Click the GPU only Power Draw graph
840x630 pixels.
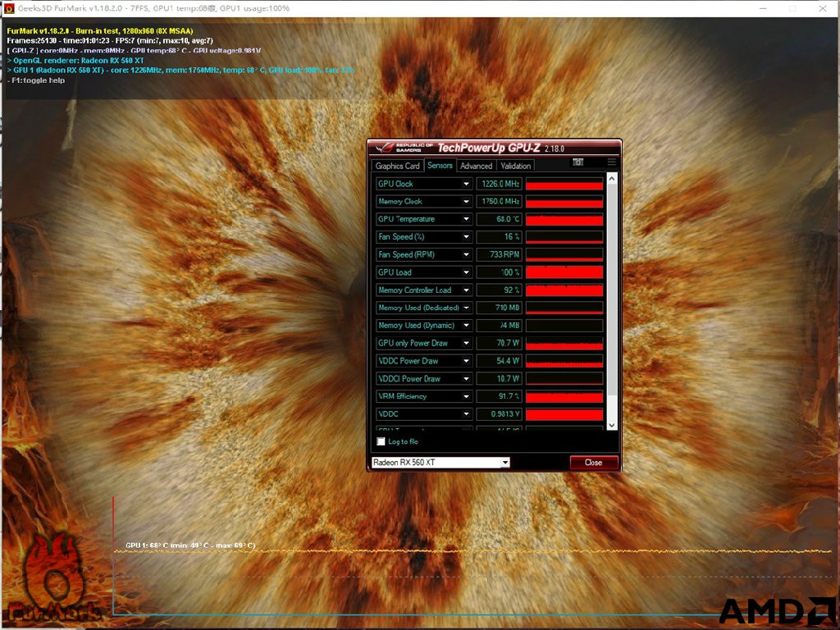coord(564,343)
